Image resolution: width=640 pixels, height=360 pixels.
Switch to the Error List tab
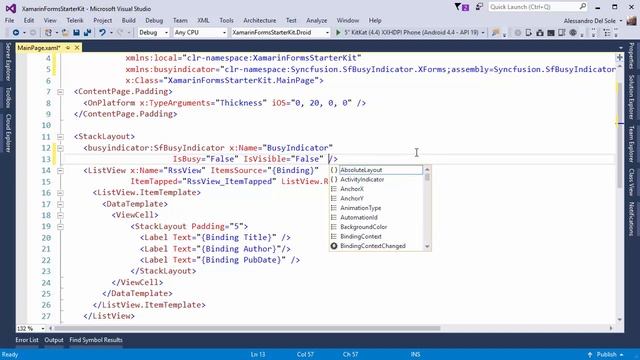(27, 340)
